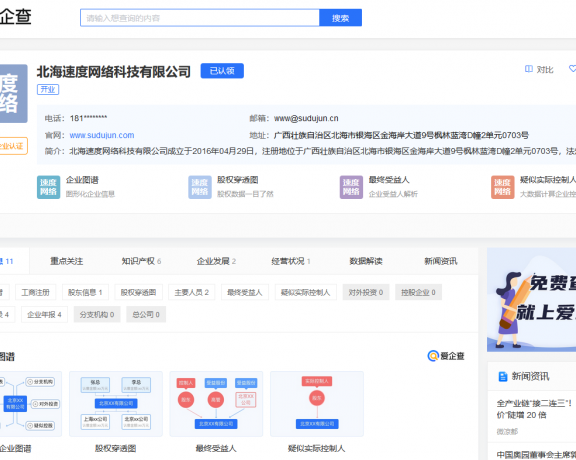Select the 工商注册 sub-tab
The width and height of the screenshot is (576, 460).
pos(36,292)
